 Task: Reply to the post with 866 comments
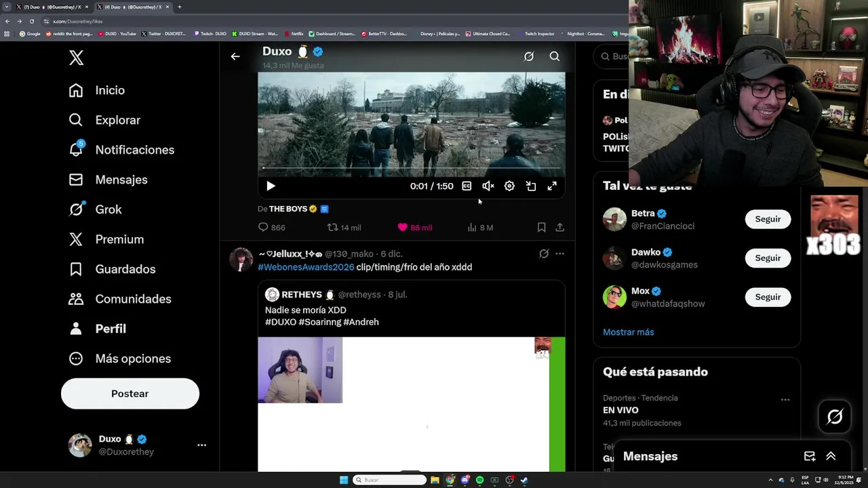[x=272, y=228]
